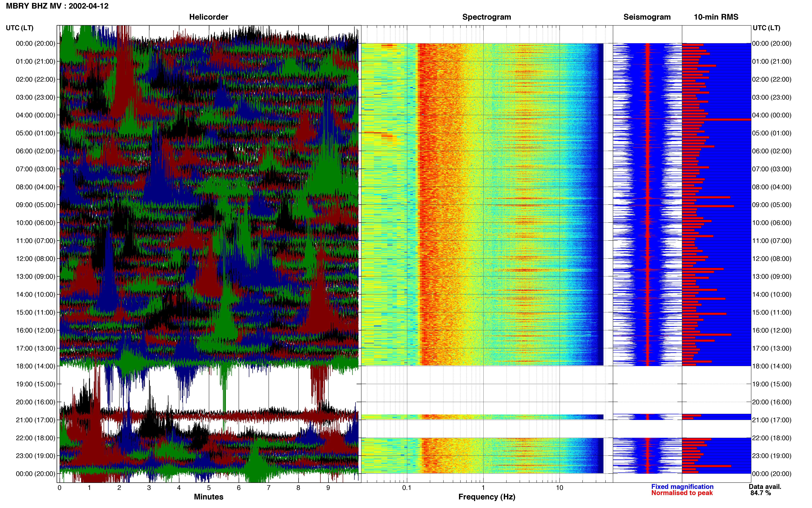Image resolution: width=812 pixels, height=508 pixels.
Task: Click the 9 tick on Minutes axis
Action: [328, 488]
